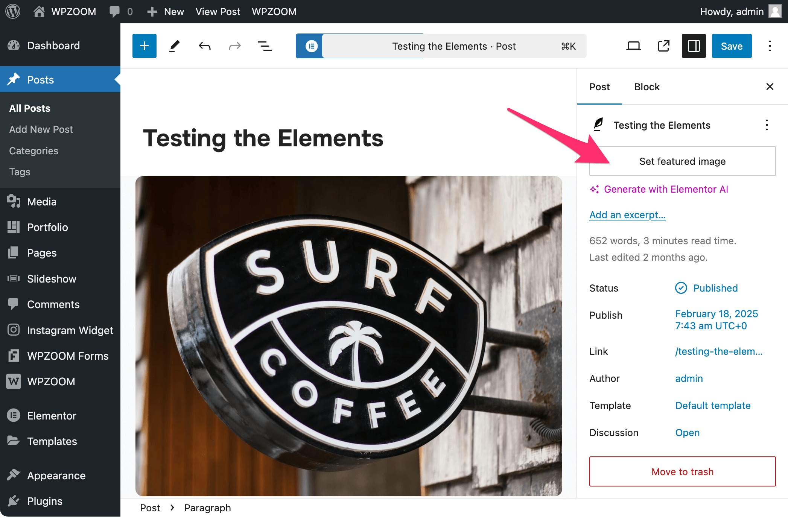Select the Surf Coffee image block
This screenshot has height=532, width=788.
(348, 336)
